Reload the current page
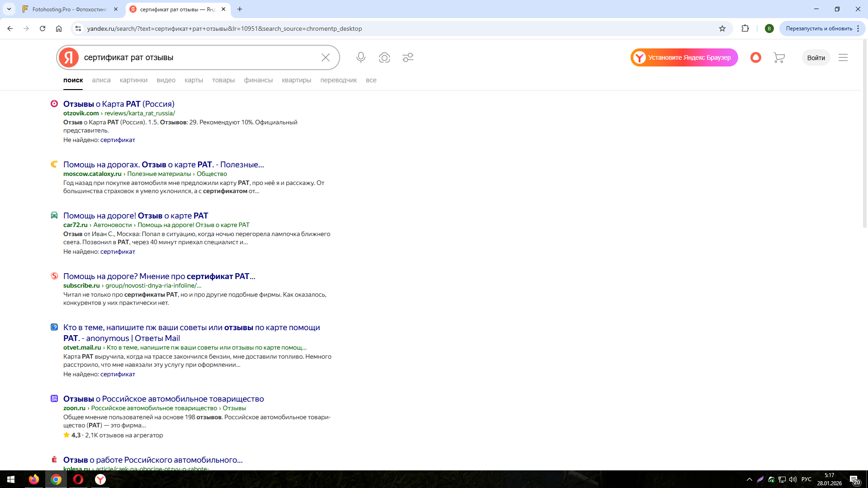The image size is (868, 488). click(x=43, y=28)
